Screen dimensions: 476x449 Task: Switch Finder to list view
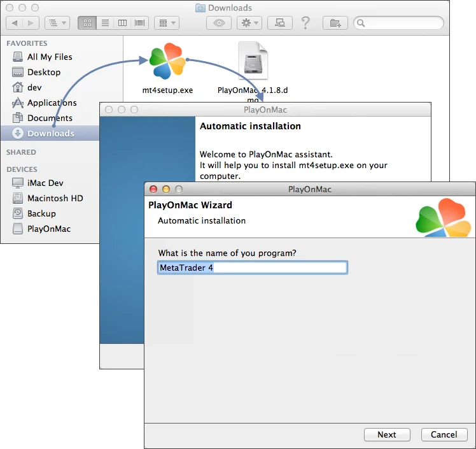[105, 23]
